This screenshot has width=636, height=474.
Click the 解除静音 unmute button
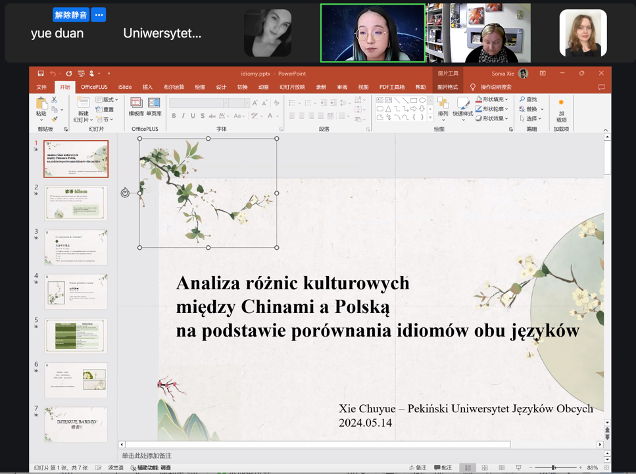[x=69, y=15]
